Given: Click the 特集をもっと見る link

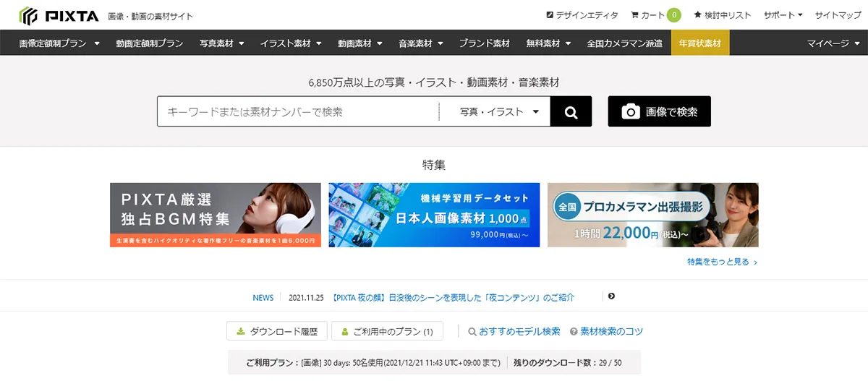Looking at the screenshot, I should (722, 262).
